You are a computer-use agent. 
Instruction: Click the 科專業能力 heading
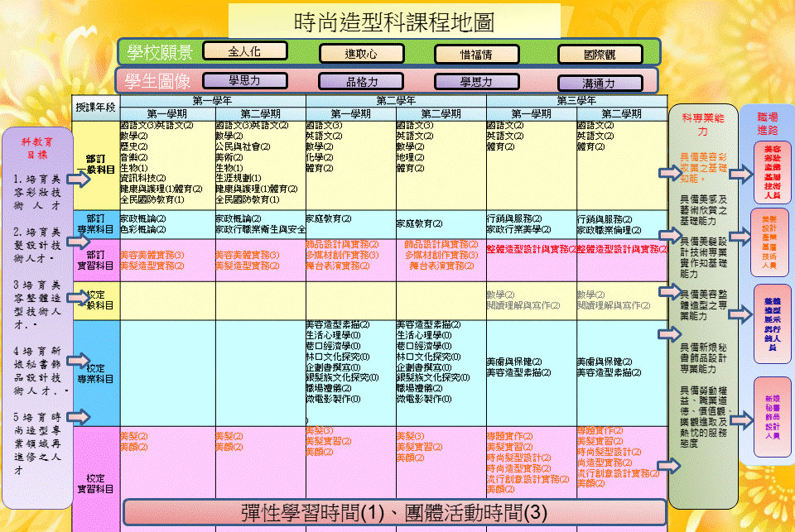[703, 125]
